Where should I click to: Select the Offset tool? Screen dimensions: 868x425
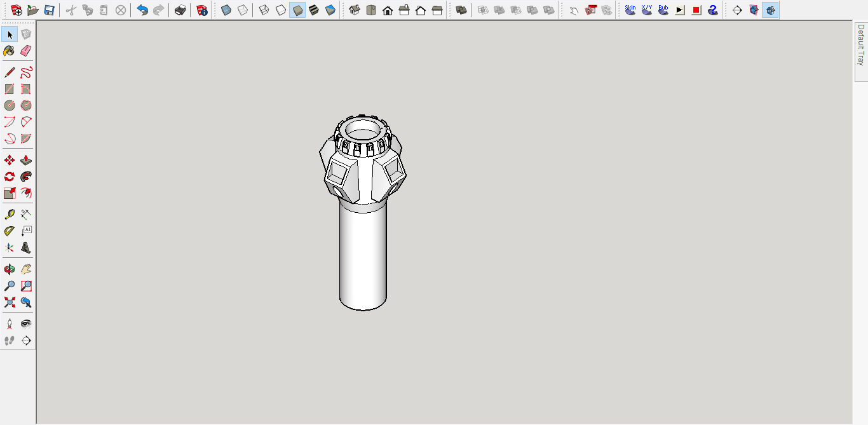click(26, 193)
